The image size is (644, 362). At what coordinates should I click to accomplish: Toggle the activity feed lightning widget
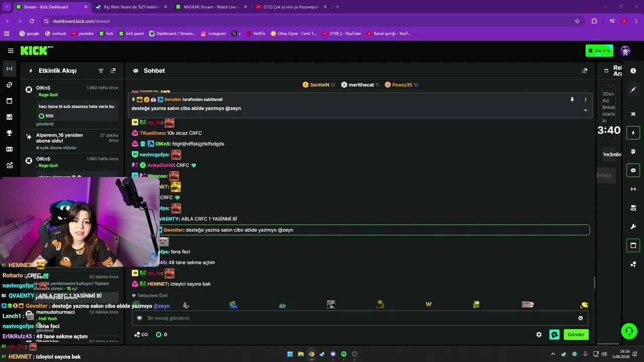pos(633,133)
